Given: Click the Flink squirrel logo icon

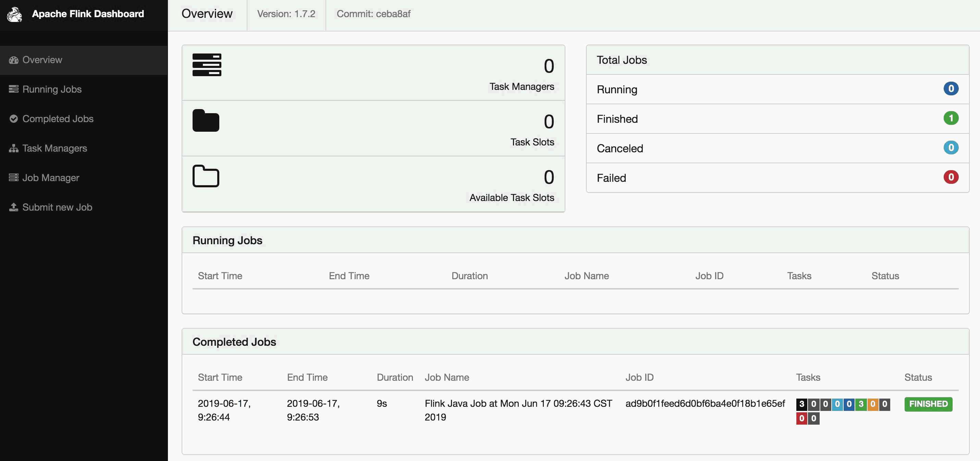Looking at the screenshot, I should pos(15,14).
